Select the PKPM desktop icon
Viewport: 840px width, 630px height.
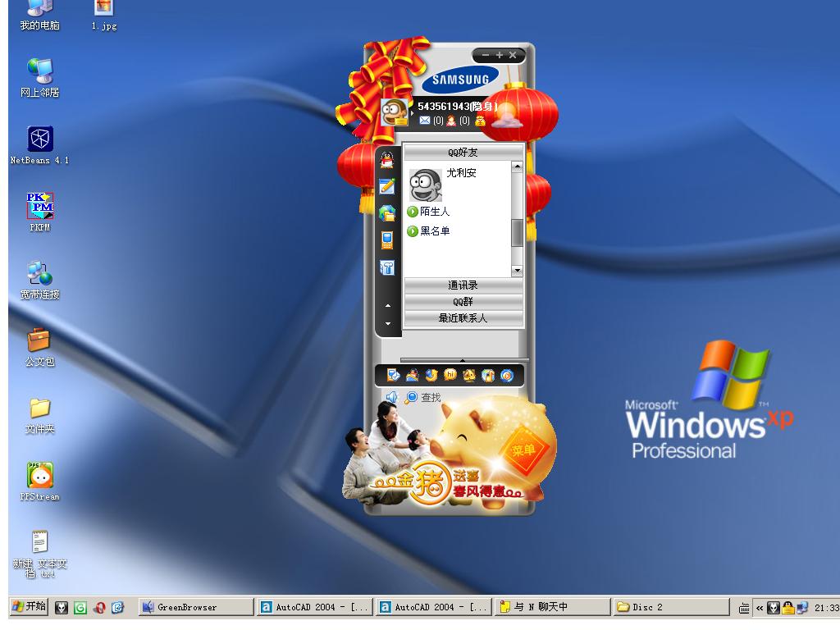[39, 212]
